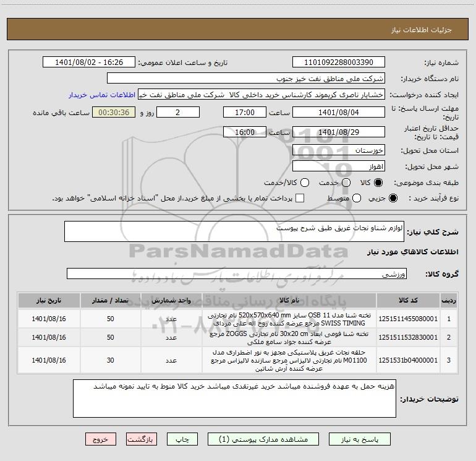
Task: Click need date 1401/08/16 in row 3
Action: 49,360
